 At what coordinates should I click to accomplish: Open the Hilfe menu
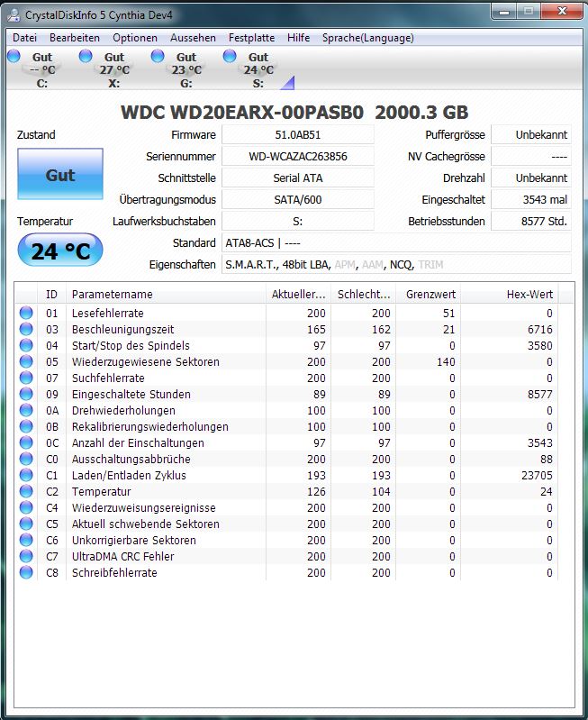pos(298,38)
